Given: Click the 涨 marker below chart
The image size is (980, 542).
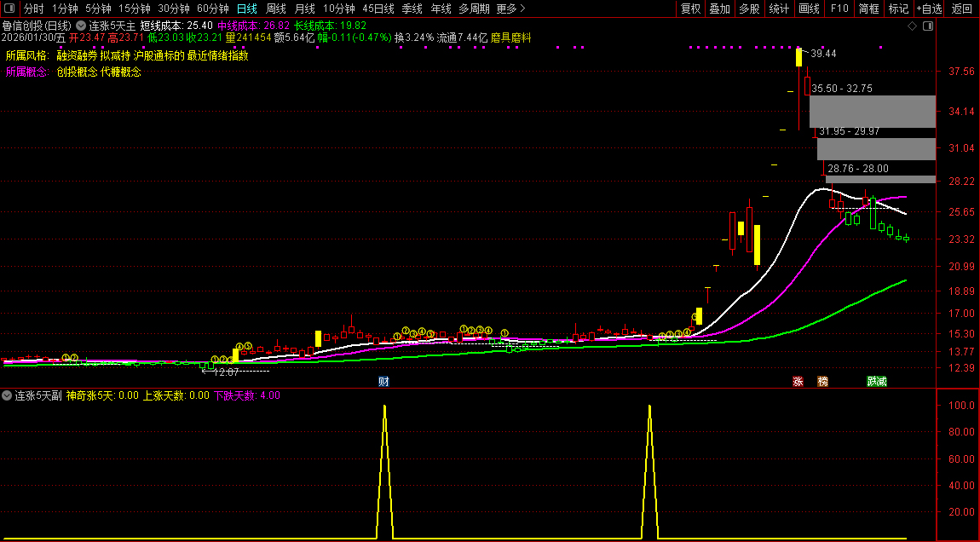Looking at the screenshot, I should 798,381.
